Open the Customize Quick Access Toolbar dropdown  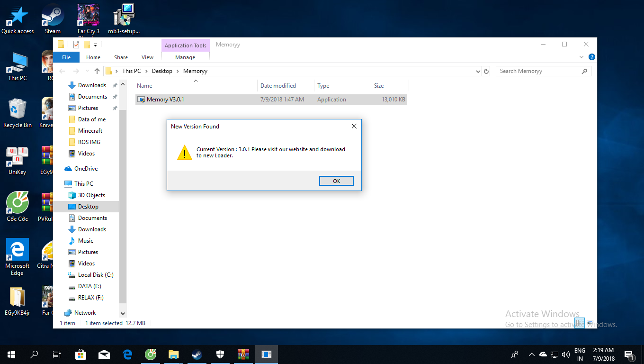[95, 45]
